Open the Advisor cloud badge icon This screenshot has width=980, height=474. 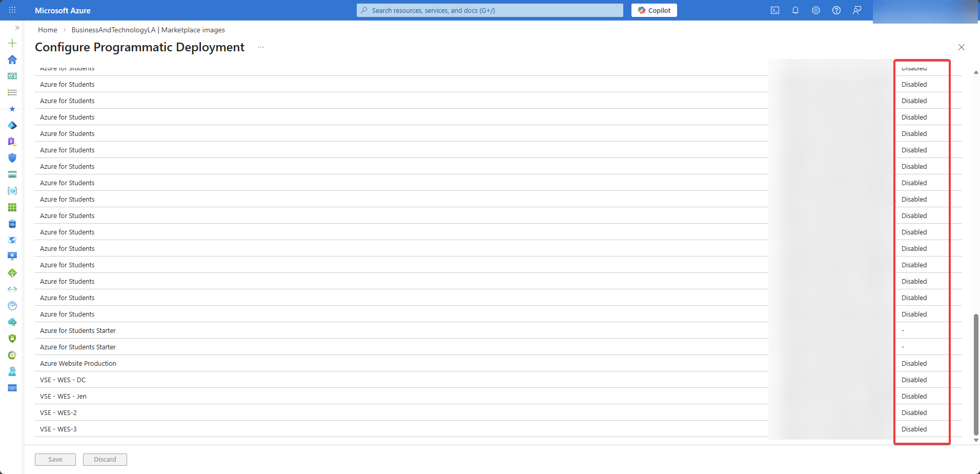[x=12, y=322]
